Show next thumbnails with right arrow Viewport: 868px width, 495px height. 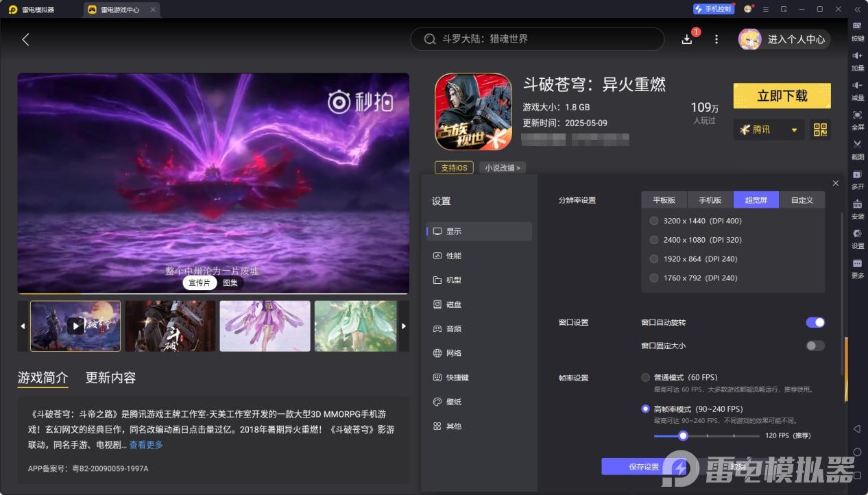coord(404,326)
